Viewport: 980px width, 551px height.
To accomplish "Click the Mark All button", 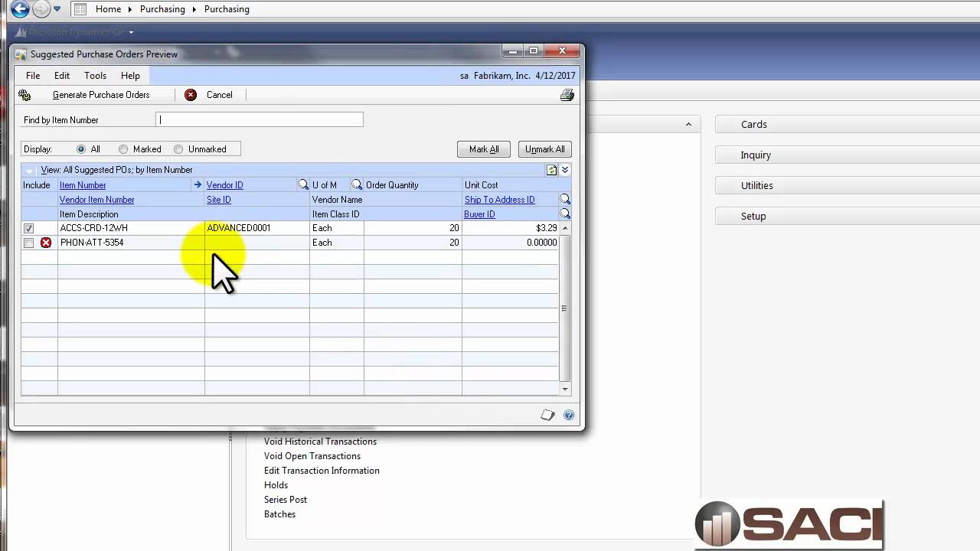I will [x=484, y=149].
